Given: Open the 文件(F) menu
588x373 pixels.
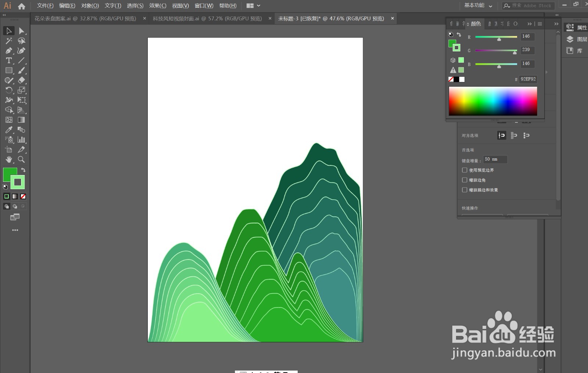Looking at the screenshot, I should [x=45, y=6].
